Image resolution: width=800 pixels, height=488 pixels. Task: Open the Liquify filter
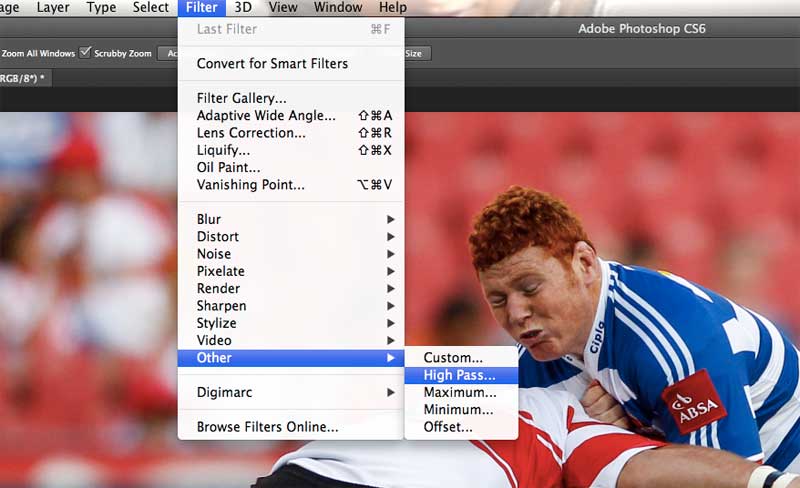point(291,150)
